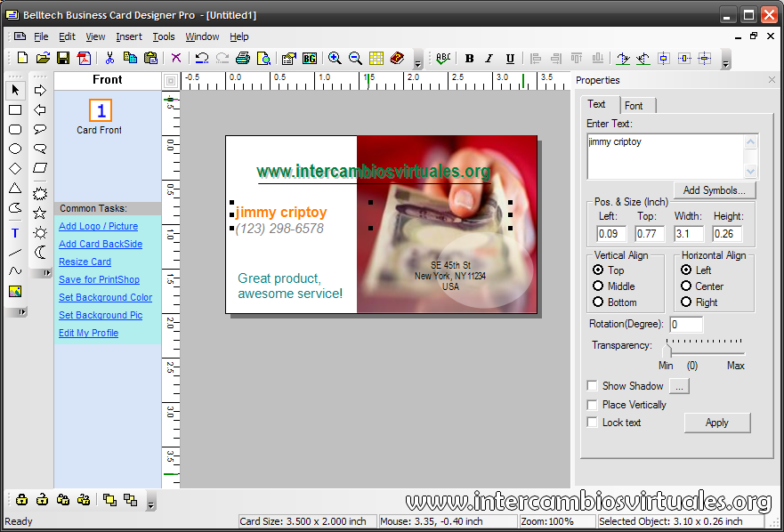Toggle bold formatting
The height and width of the screenshot is (532, 784).
(x=469, y=59)
